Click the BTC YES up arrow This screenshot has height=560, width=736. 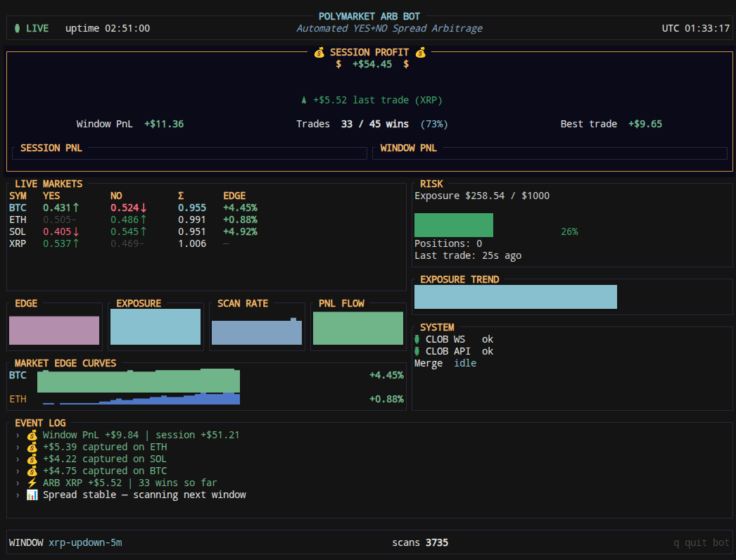point(76,208)
